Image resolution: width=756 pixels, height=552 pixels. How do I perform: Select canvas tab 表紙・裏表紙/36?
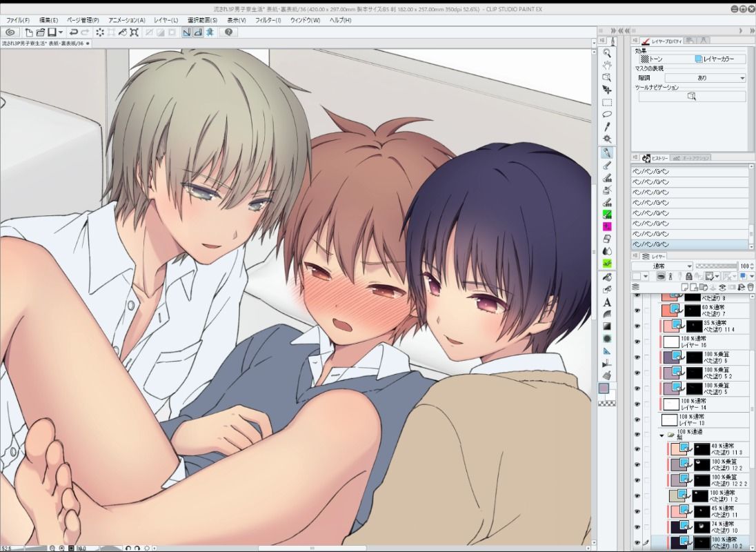46,43
